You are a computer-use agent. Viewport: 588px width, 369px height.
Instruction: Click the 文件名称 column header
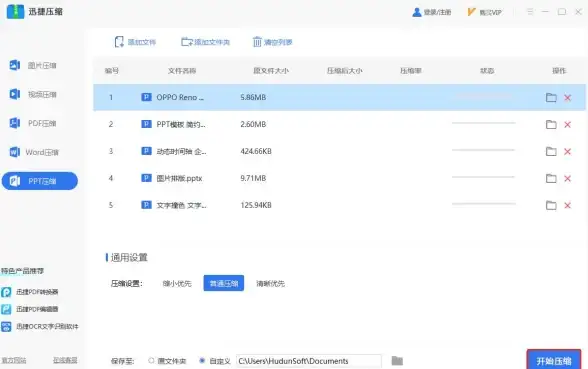pos(182,71)
